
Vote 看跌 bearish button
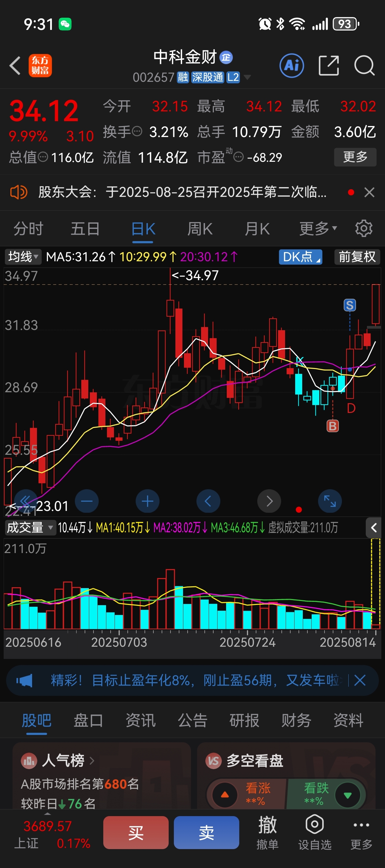click(326, 794)
